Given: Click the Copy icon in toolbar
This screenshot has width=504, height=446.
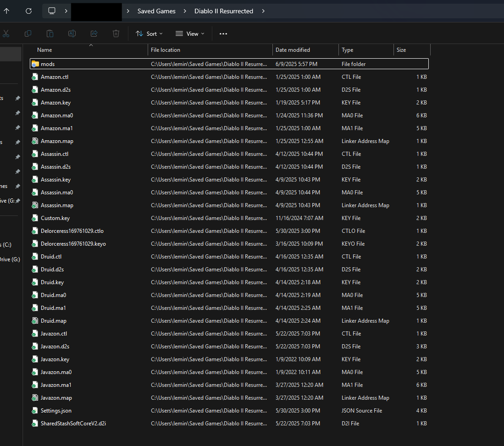Looking at the screenshot, I should (28, 33).
